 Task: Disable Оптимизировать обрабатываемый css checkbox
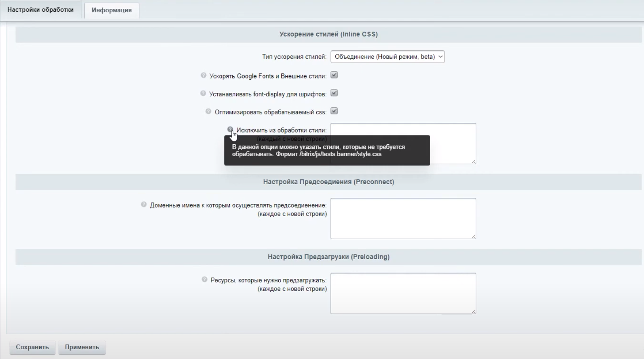[334, 111]
